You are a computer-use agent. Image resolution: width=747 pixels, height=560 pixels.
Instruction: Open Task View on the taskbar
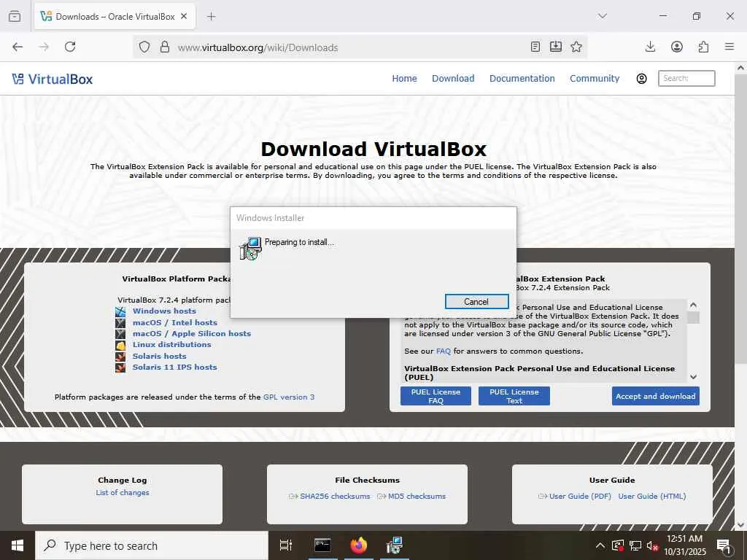pos(285,545)
